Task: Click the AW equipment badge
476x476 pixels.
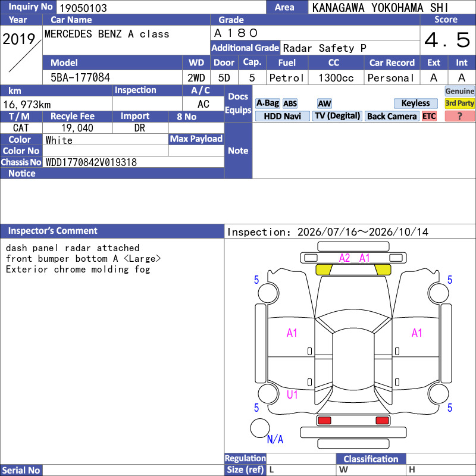Action: [x=324, y=104]
